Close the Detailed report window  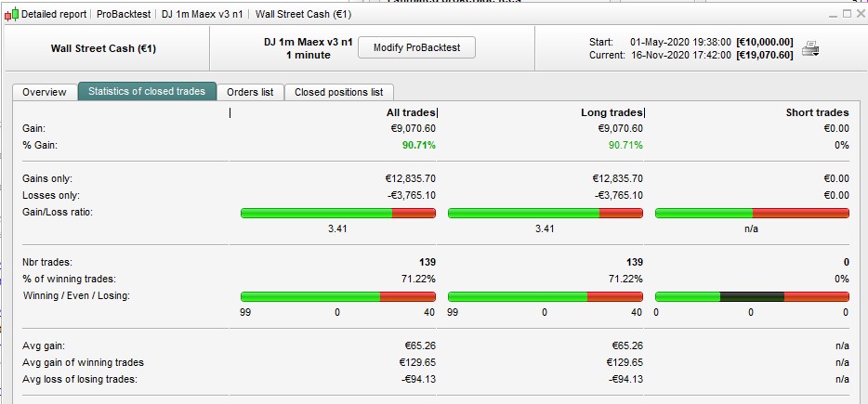click(861, 14)
